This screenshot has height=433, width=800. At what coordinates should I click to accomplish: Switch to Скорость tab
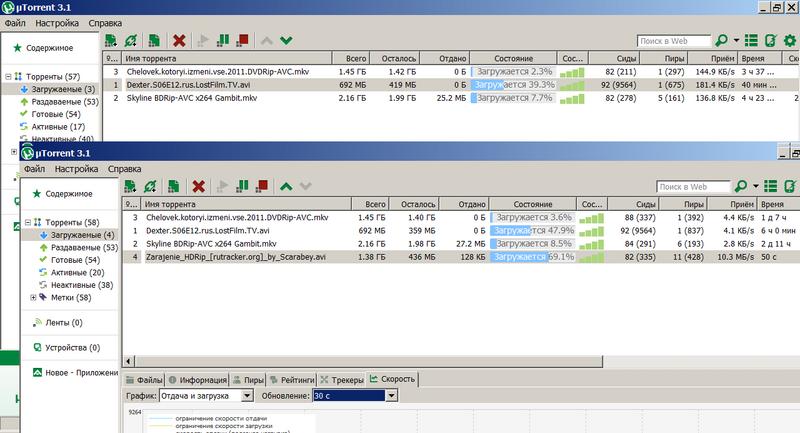(392, 379)
